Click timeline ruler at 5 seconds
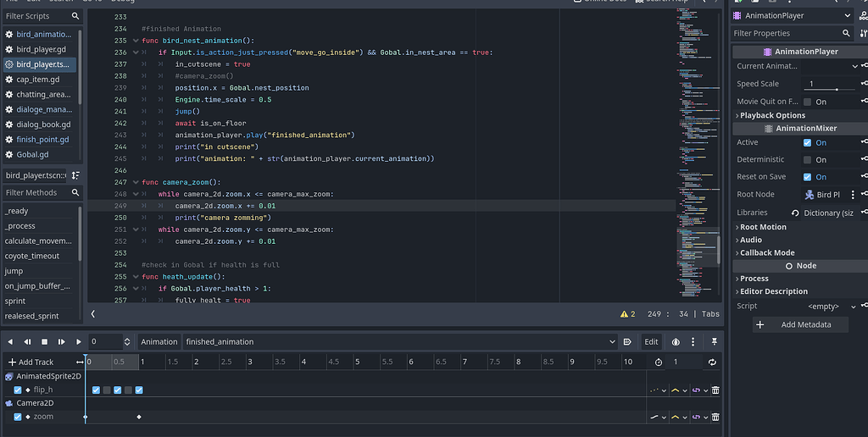 click(357, 362)
